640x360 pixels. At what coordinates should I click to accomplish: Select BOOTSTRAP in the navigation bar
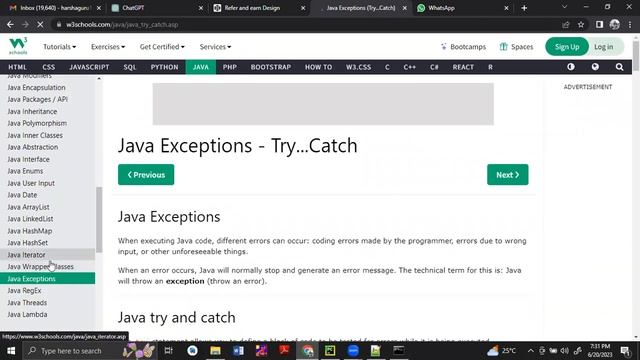[271, 67]
